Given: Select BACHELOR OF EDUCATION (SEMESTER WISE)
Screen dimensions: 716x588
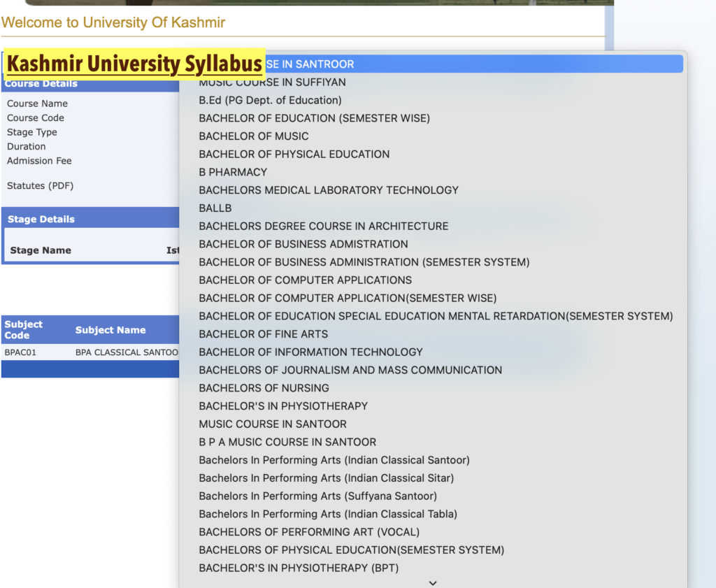Looking at the screenshot, I should point(432,118).
